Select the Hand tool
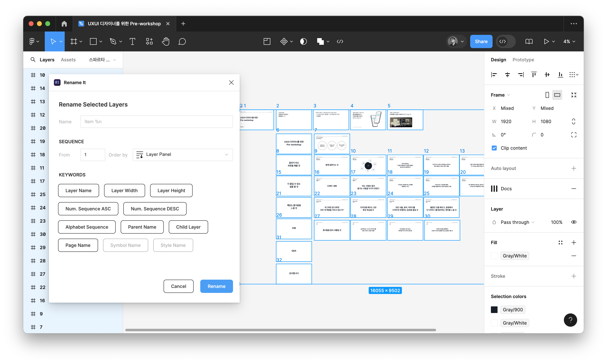Screen dimensions: 607x364 pos(166,41)
